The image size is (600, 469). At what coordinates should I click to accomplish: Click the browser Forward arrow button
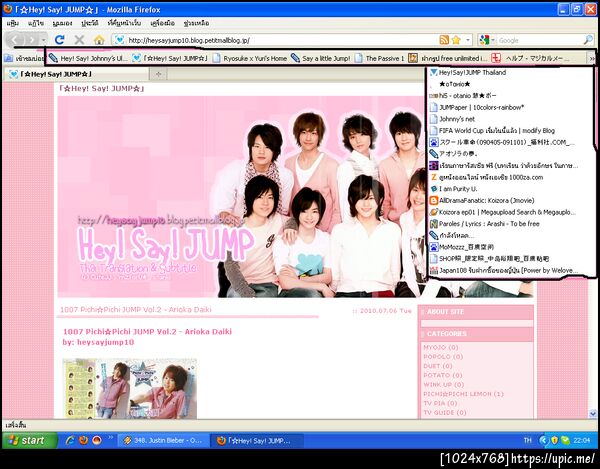point(32,40)
